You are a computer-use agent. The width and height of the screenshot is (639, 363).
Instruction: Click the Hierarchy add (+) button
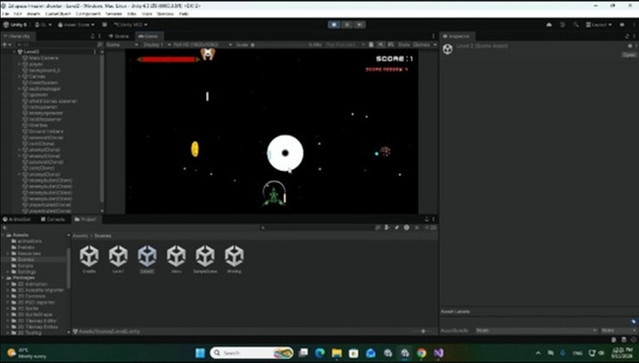pos(4,44)
